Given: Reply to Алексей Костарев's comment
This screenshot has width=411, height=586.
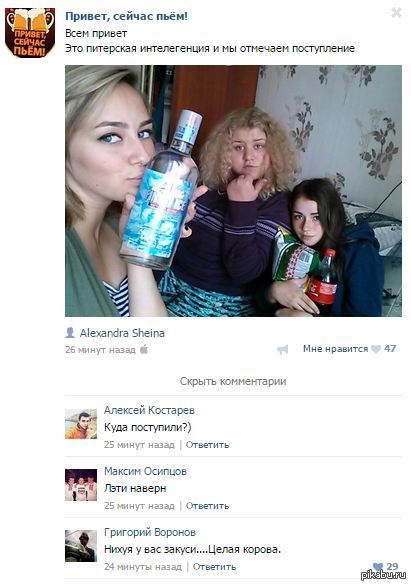Looking at the screenshot, I should tap(207, 445).
